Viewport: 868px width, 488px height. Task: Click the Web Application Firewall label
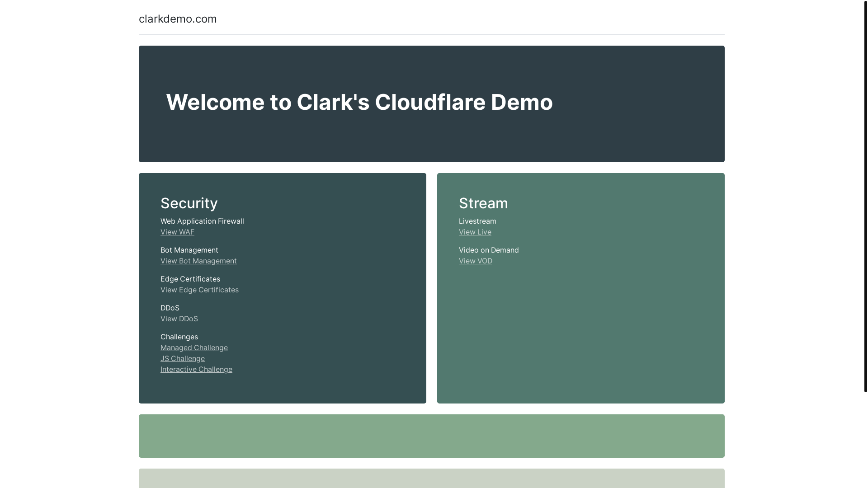point(202,221)
